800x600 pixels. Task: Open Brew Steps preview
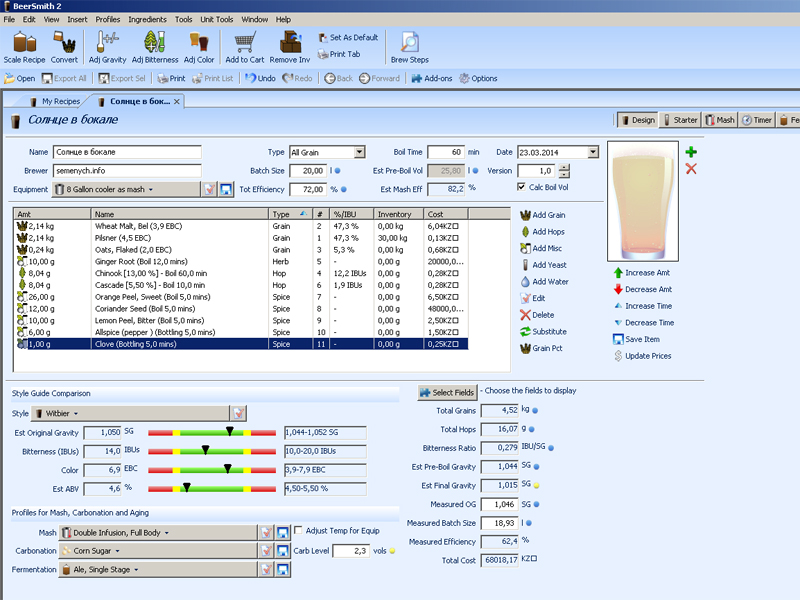click(410, 47)
